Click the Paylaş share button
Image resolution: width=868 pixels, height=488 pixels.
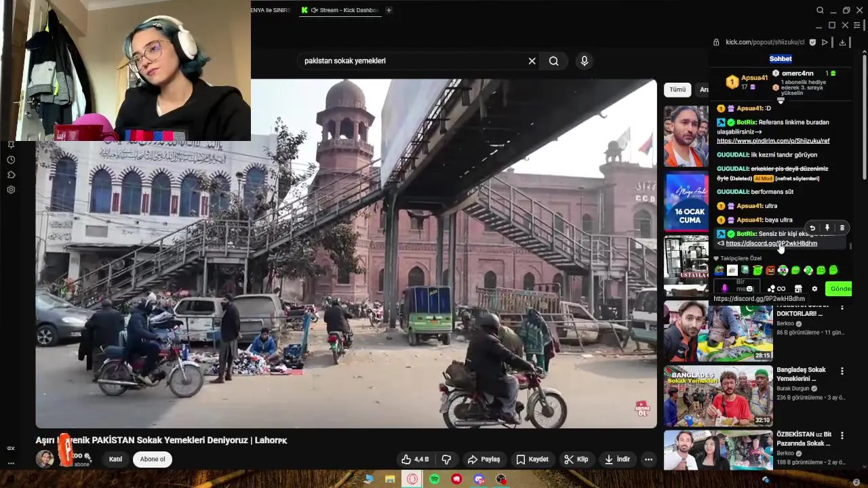(x=484, y=460)
